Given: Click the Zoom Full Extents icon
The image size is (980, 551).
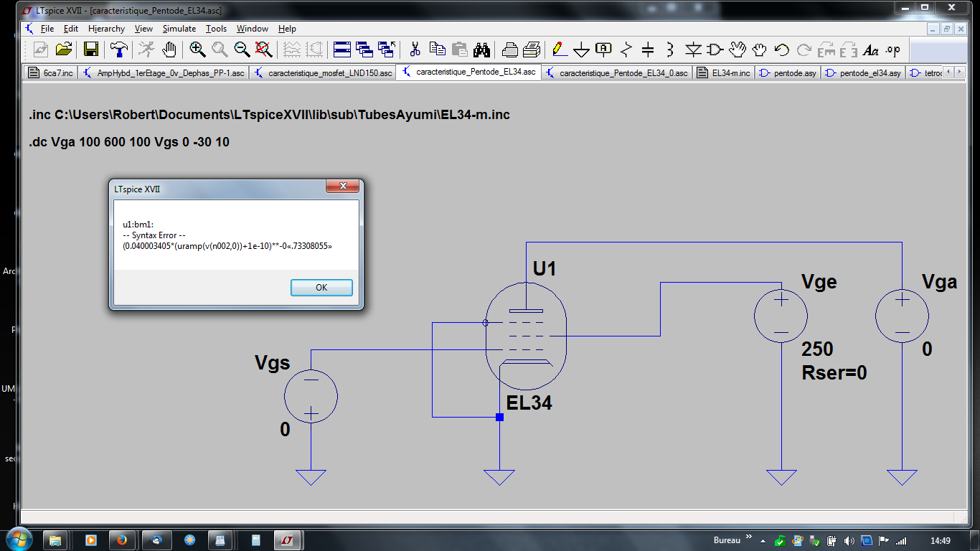Looking at the screenshot, I should [264, 50].
